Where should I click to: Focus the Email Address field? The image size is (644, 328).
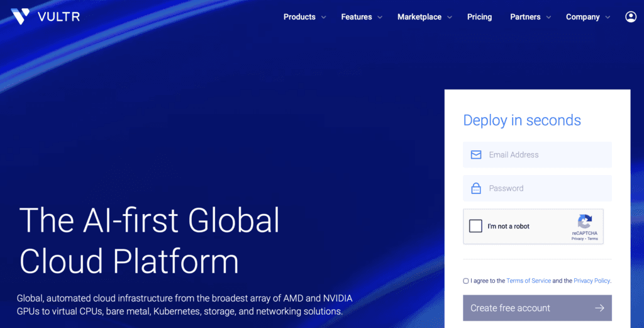pyautogui.click(x=537, y=154)
